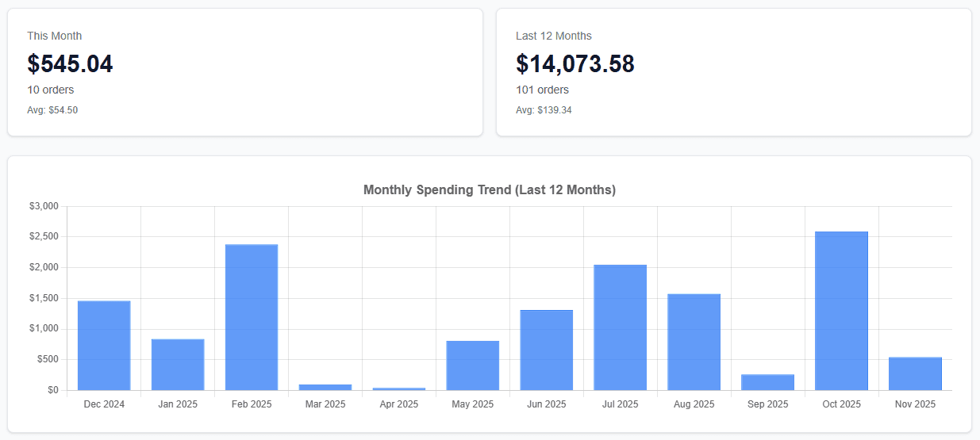Click the Avg: $139.34 label
The width and height of the screenshot is (980, 440).
[x=544, y=110]
